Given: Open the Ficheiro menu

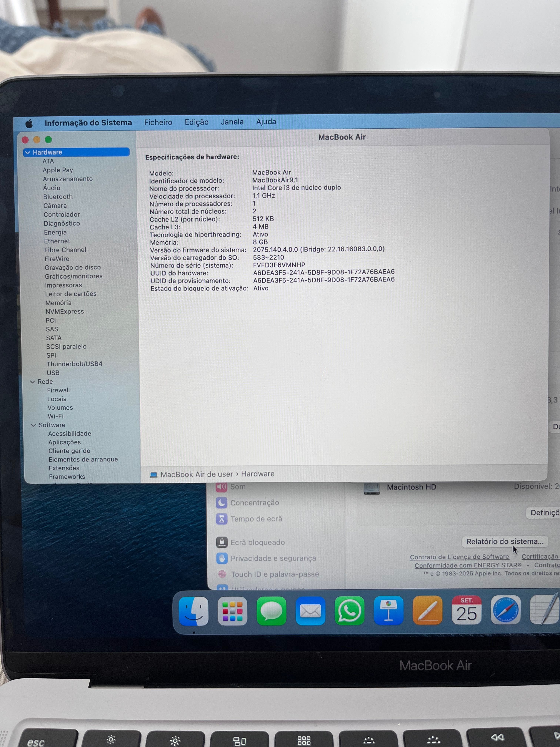Looking at the screenshot, I should [x=158, y=122].
